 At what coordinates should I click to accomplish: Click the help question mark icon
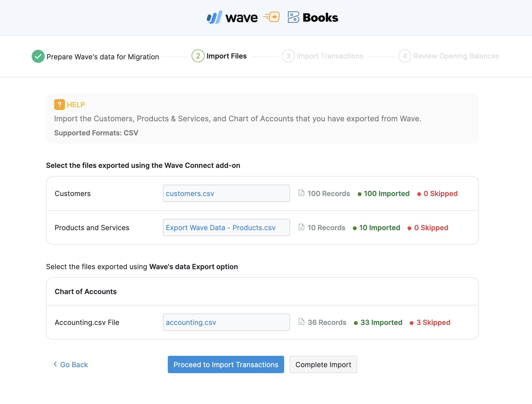click(59, 104)
